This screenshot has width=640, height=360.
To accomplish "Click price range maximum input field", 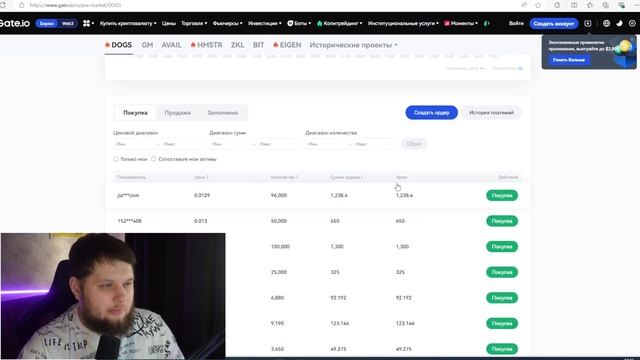I will [x=181, y=144].
